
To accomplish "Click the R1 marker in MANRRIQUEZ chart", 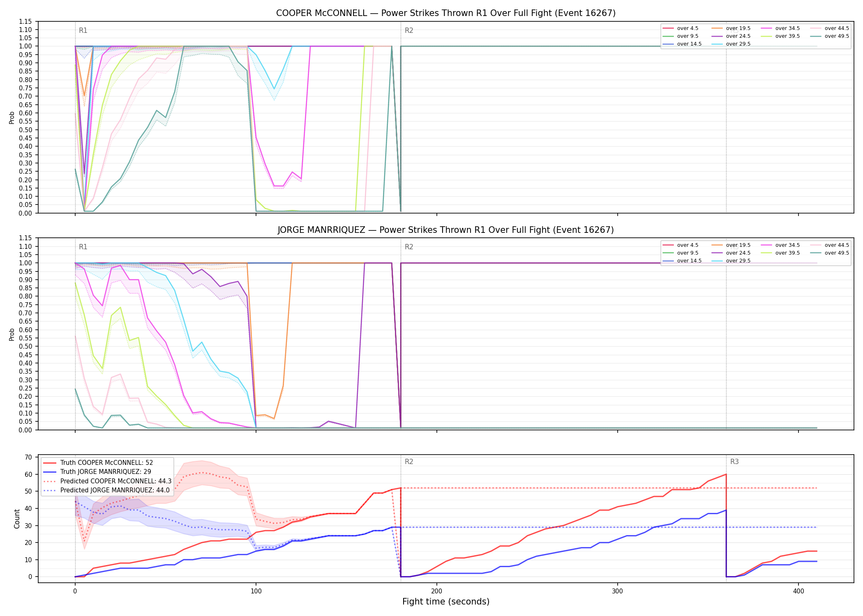I will point(83,247).
